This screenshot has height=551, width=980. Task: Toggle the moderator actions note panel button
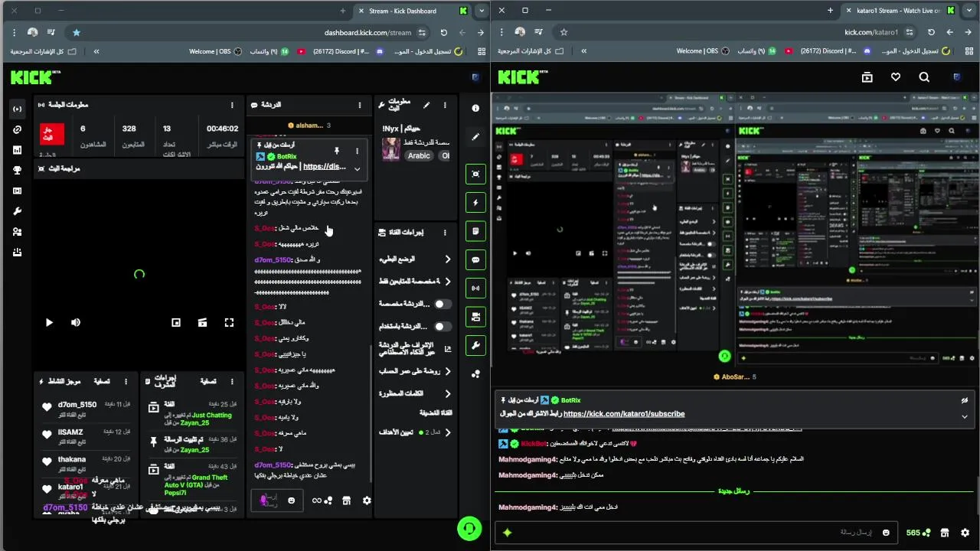click(x=475, y=231)
